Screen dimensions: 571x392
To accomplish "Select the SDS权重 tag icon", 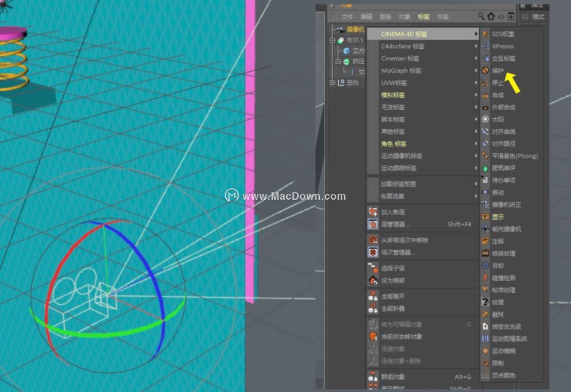I will pos(485,34).
